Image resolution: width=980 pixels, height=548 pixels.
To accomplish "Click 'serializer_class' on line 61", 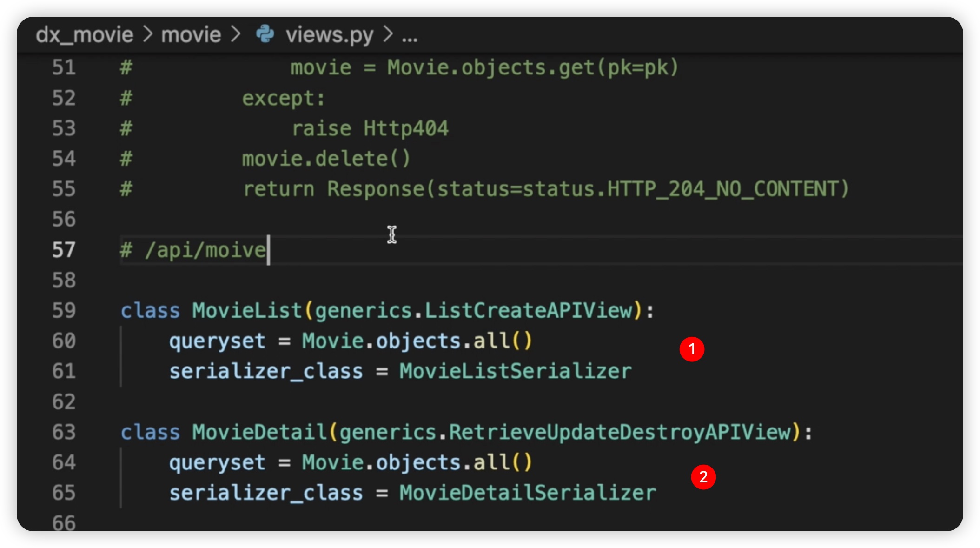I will click(x=266, y=372).
